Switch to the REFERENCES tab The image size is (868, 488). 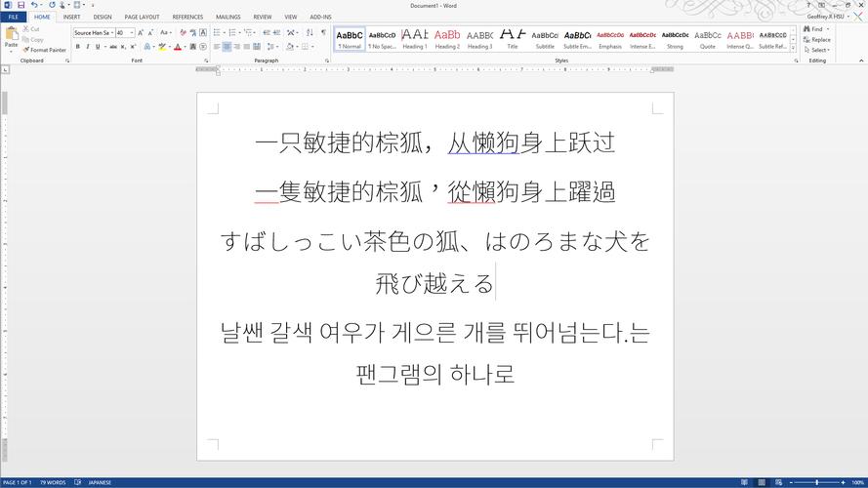(187, 18)
